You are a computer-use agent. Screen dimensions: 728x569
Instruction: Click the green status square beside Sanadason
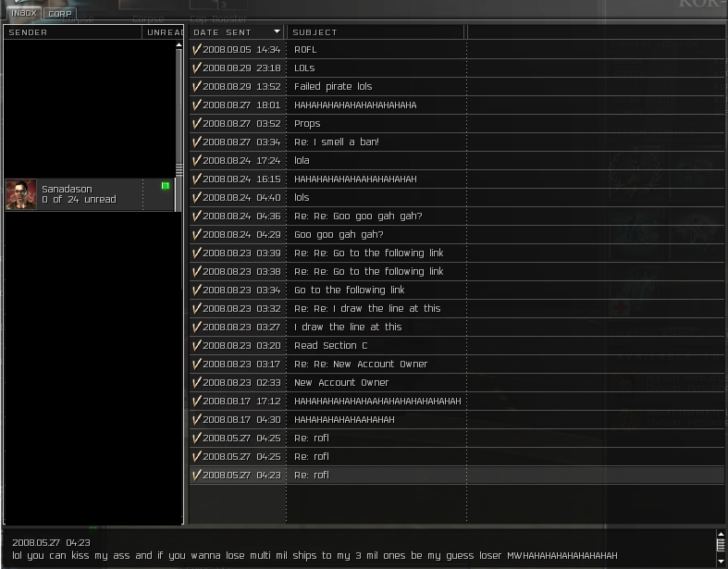pyautogui.click(x=166, y=186)
